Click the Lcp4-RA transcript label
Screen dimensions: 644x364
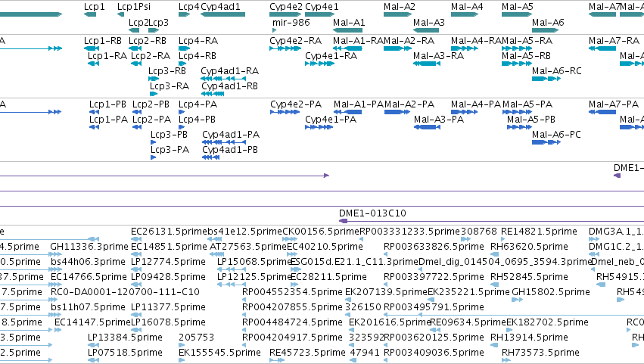198,41
